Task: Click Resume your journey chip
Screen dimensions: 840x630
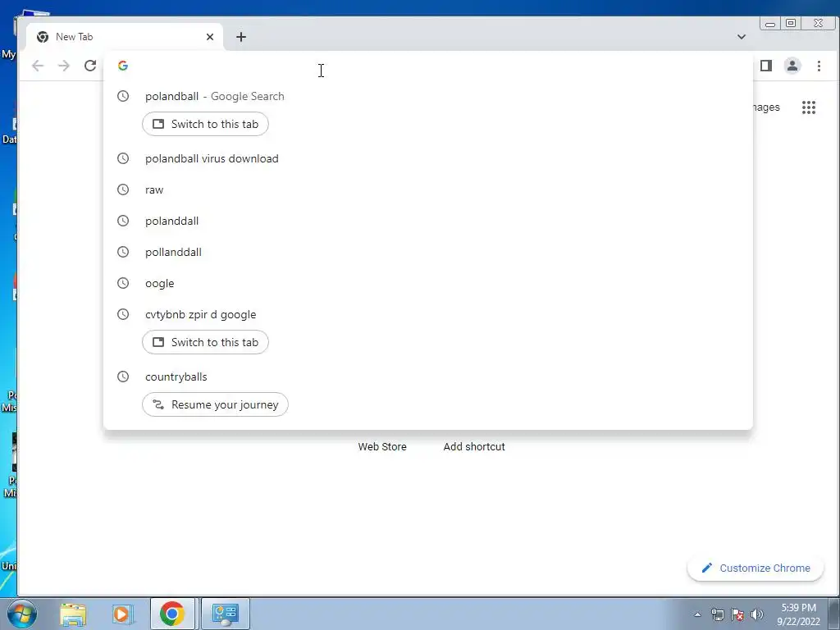Action: tap(215, 404)
